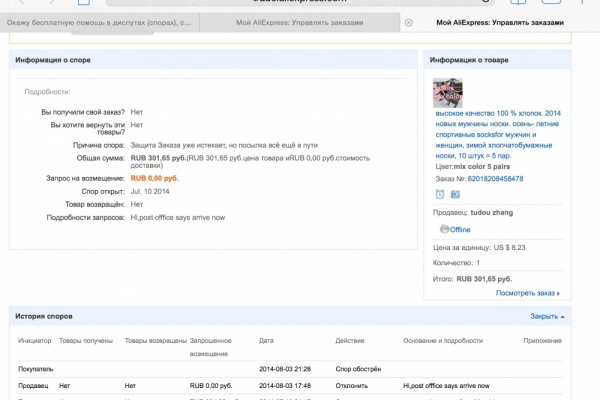The height and width of the screenshot is (400, 600).
Task: Switch to the first tab about dispute help
Action: coord(100,22)
